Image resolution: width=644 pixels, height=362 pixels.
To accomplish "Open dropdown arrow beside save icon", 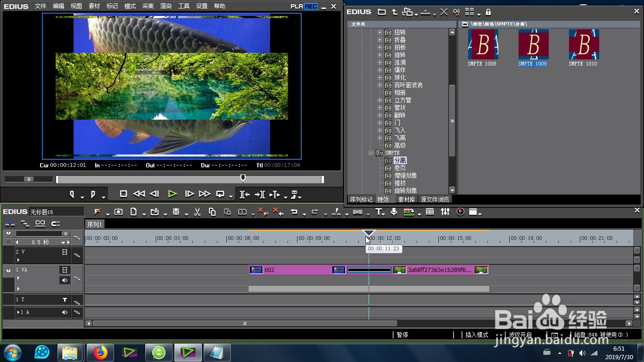I will [186, 214].
